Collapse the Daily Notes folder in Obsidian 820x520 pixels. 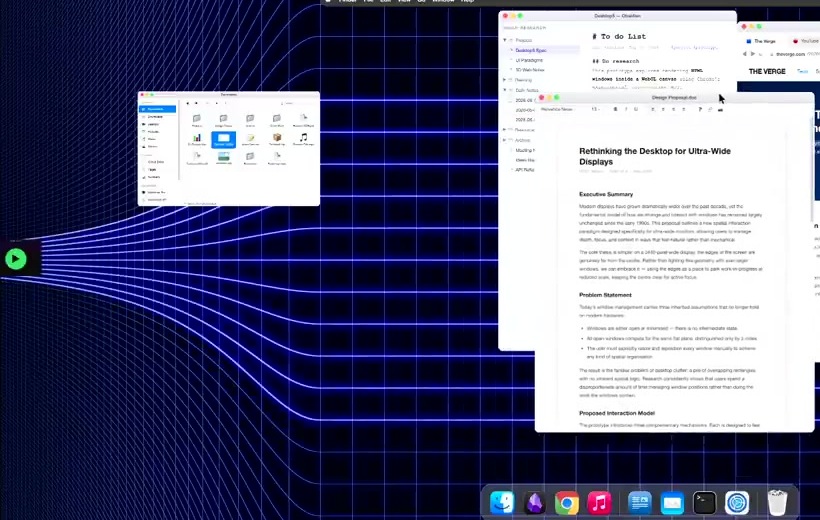click(x=505, y=90)
